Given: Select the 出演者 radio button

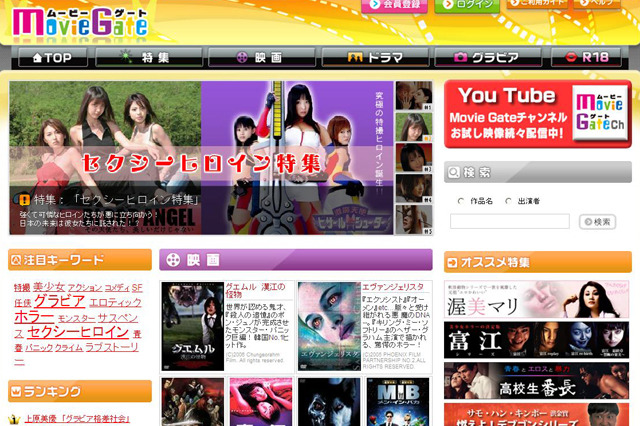Looking at the screenshot, I should [x=509, y=201].
